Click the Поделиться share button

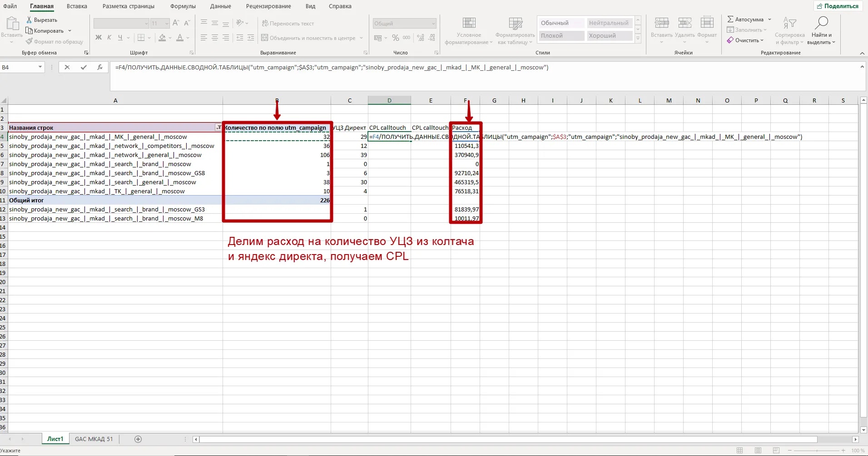838,6
